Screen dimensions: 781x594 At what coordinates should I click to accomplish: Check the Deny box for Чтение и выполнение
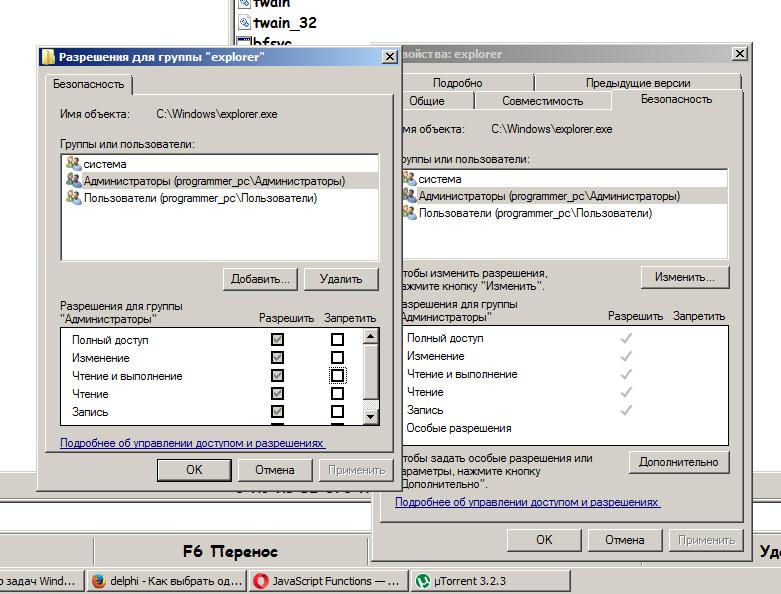(x=337, y=375)
